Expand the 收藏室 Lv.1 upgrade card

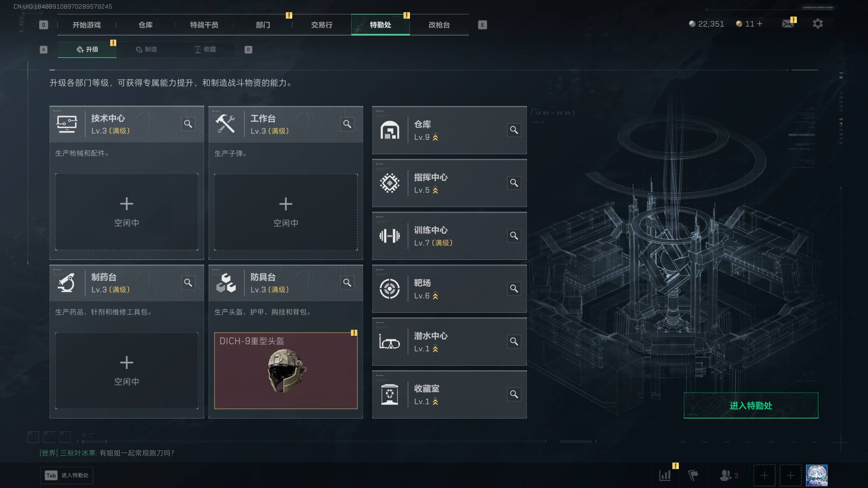449,394
